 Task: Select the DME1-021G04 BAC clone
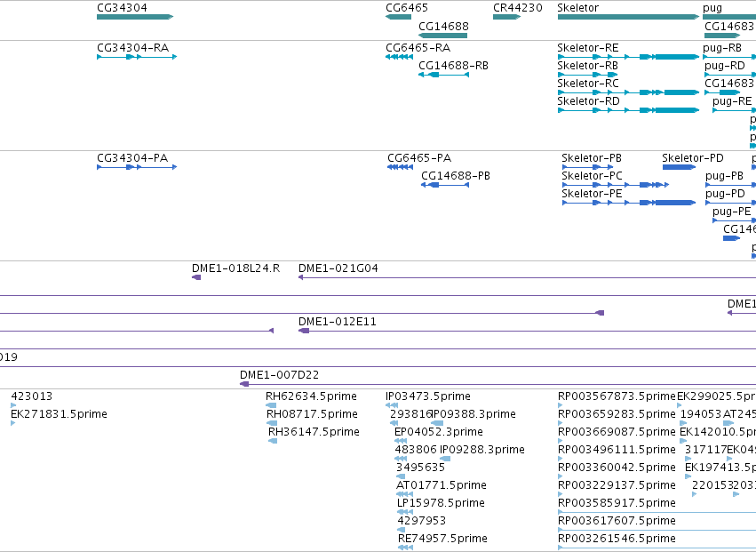pyautogui.click(x=527, y=278)
